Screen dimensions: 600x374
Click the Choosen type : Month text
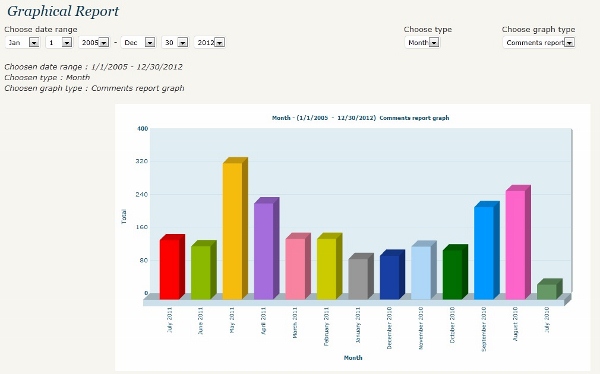click(47, 78)
